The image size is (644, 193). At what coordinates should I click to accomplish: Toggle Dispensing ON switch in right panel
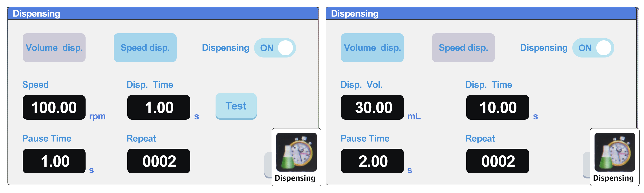point(593,48)
